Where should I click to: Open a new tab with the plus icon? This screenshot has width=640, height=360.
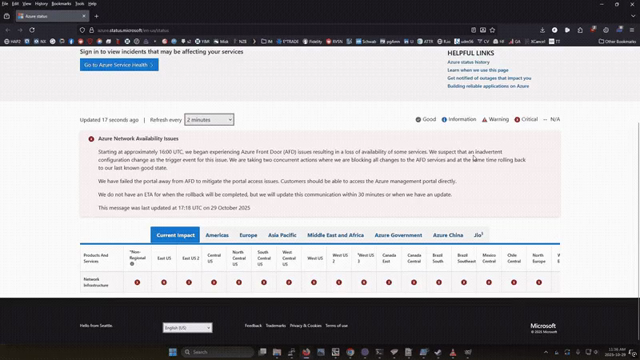coord(96,16)
